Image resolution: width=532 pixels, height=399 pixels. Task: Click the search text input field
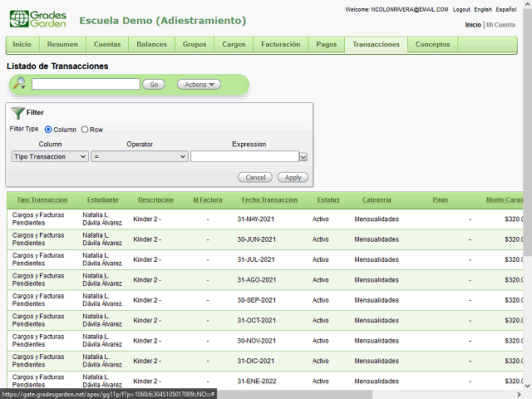click(86, 84)
